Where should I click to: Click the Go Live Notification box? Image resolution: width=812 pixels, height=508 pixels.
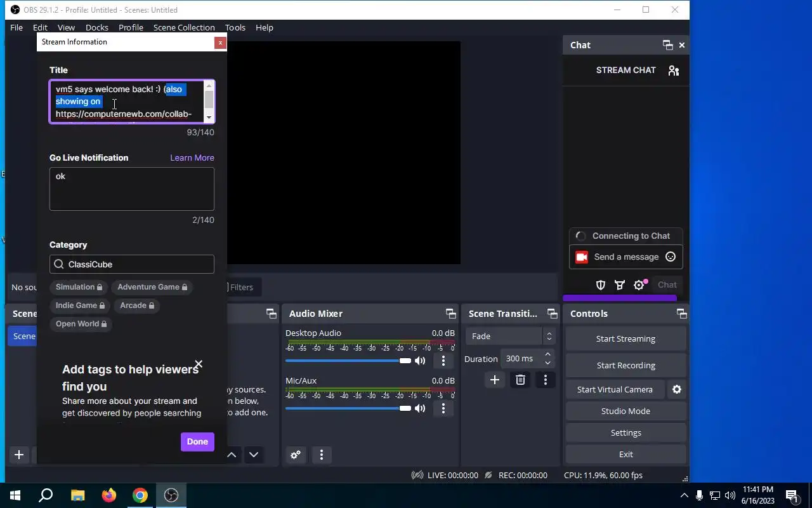click(x=132, y=189)
